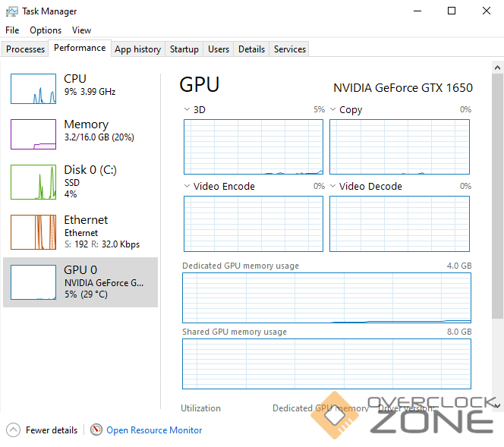This screenshot has height=447, width=504.
Task: Select the CPU usage graph thumbnail
Action: 33,89
